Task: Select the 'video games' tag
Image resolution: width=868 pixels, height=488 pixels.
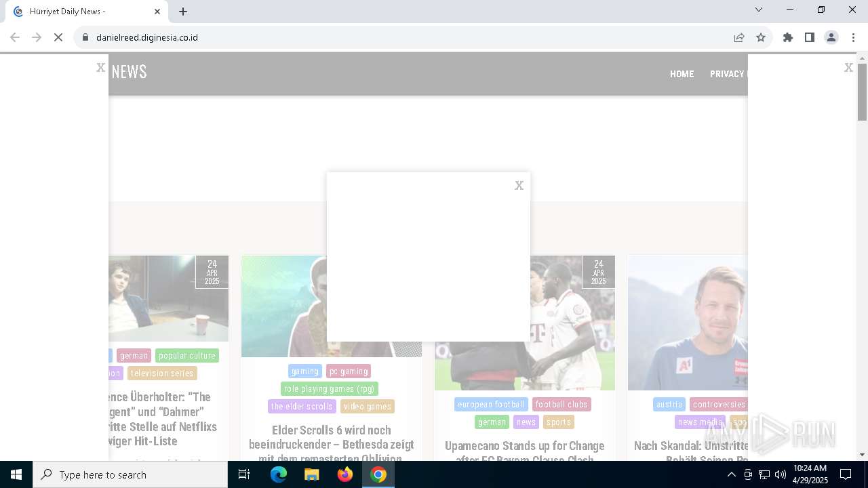Action: (x=368, y=407)
